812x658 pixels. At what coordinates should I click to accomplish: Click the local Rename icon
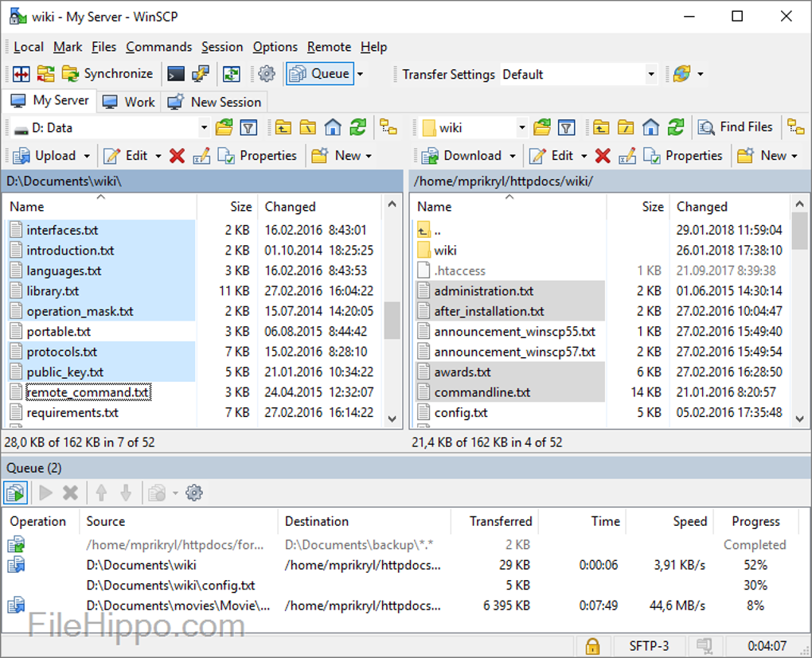pyautogui.click(x=201, y=156)
